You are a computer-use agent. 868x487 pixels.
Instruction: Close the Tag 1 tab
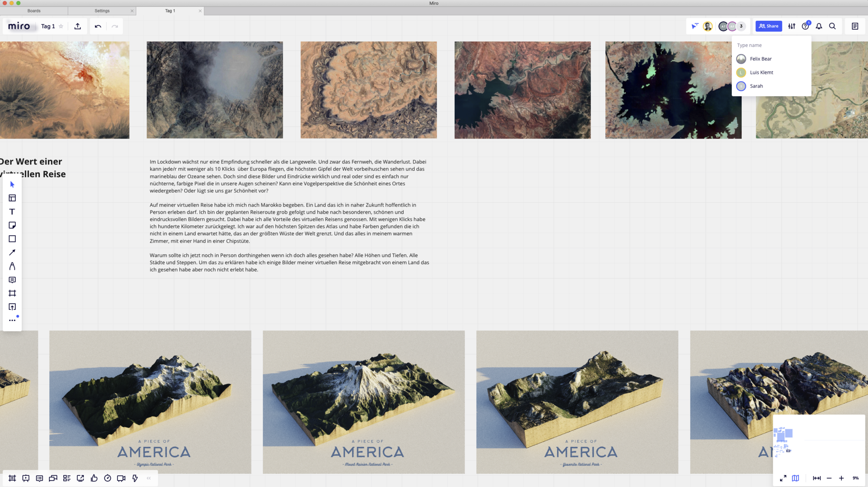pyautogui.click(x=200, y=11)
